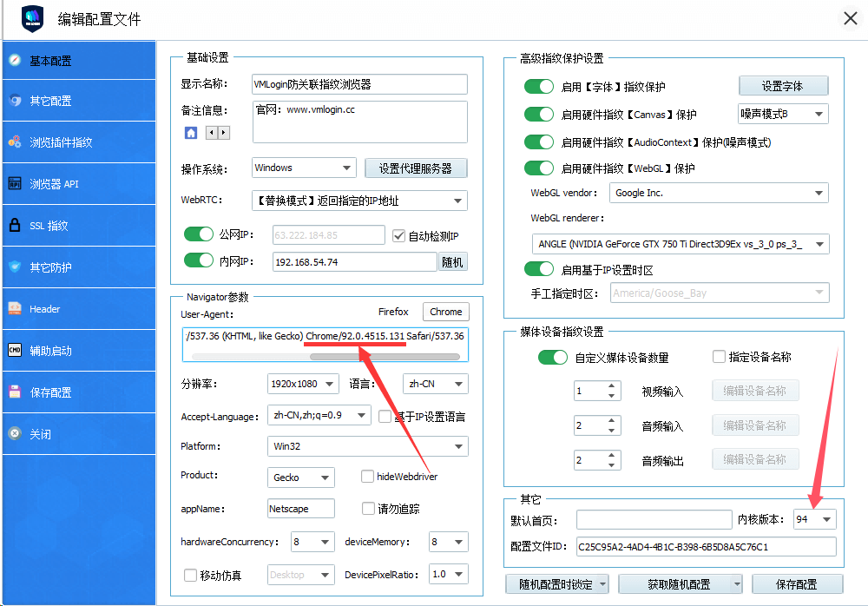The width and height of the screenshot is (868, 606).
Task: Toggle the WebGL fingerprint protection switch
Action: [539, 168]
